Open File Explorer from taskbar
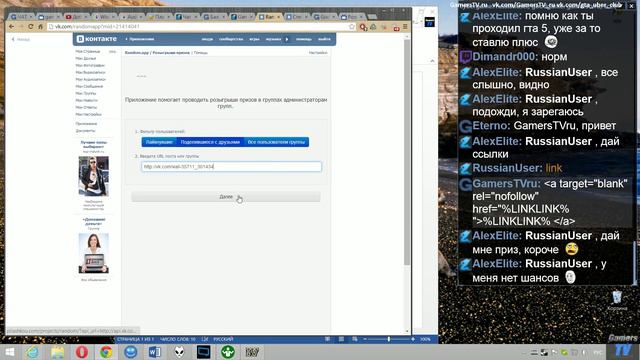 pyautogui.click(x=57, y=352)
